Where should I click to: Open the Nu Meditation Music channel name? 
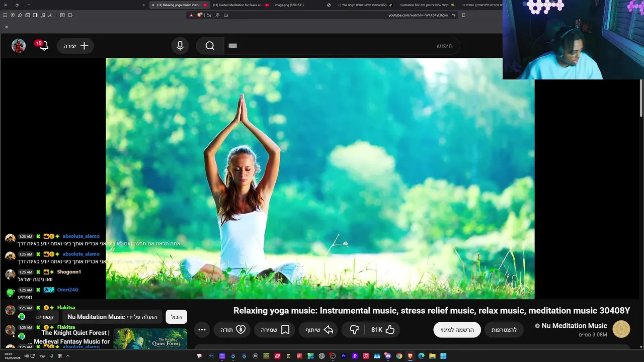(575, 326)
